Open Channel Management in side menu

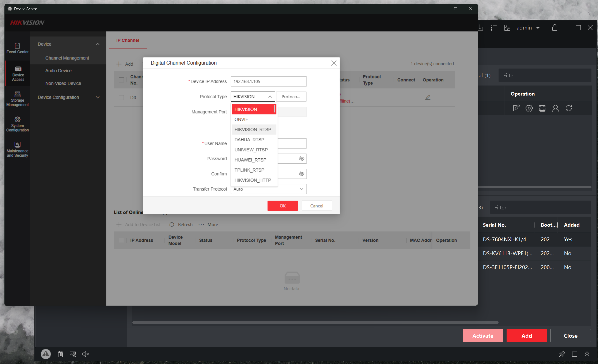pyautogui.click(x=67, y=58)
